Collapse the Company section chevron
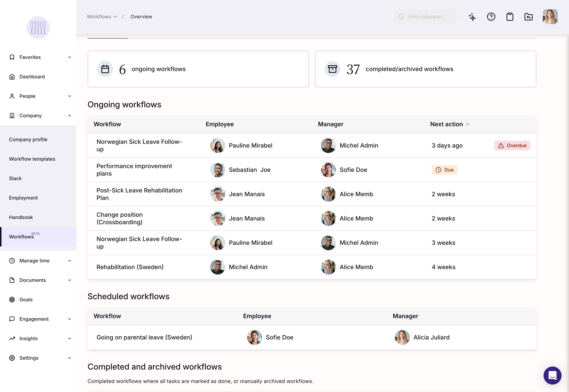Viewport: 569px width, 392px height. 70,115
